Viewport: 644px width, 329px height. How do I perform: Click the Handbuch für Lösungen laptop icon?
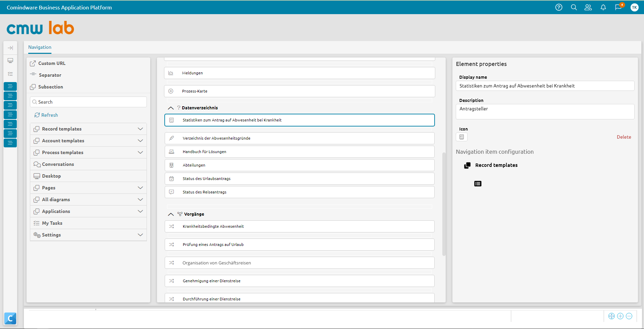[171, 152]
